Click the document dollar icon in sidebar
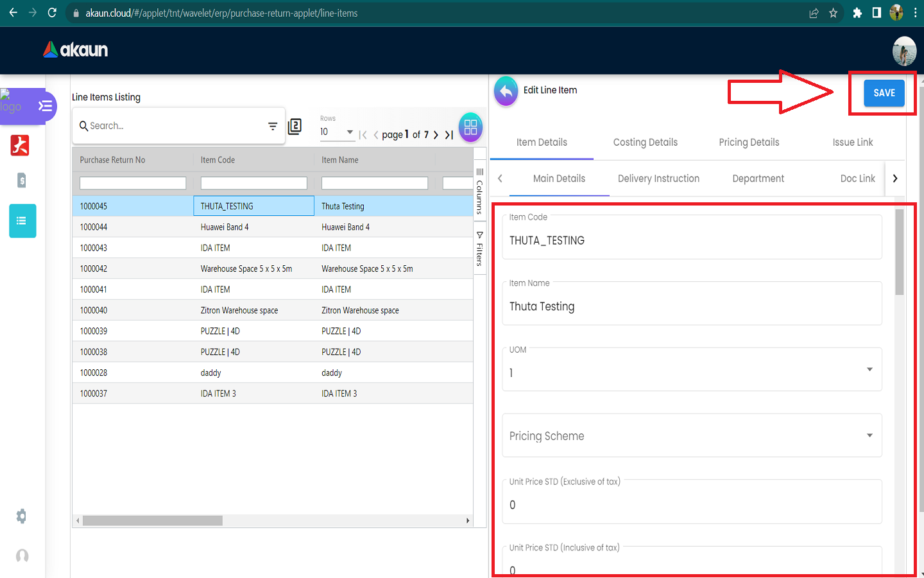Image resolution: width=924 pixels, height=578 pixels. click(x=22, y=180)
